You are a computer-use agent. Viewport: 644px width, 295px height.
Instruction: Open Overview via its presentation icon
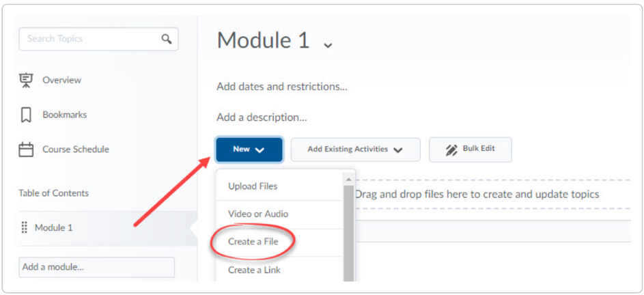pos(26,80)
